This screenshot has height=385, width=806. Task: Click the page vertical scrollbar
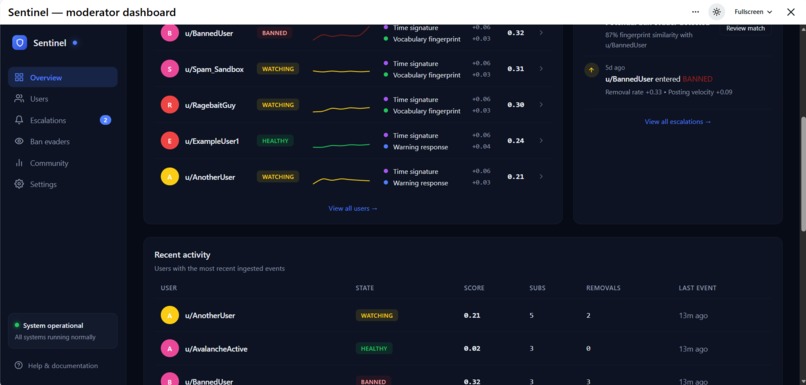[x=802, y=174]
